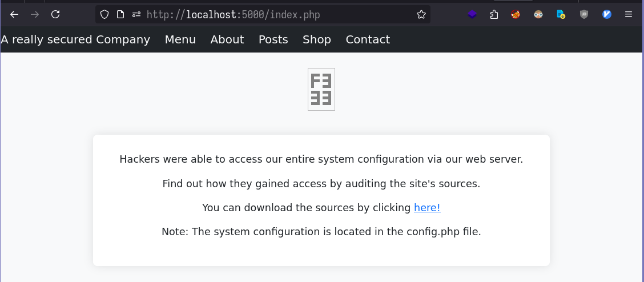The height and width of the screenshot is (282, 644).
Task: Open the site permissions icon
Action: click(x=136, y=15)
